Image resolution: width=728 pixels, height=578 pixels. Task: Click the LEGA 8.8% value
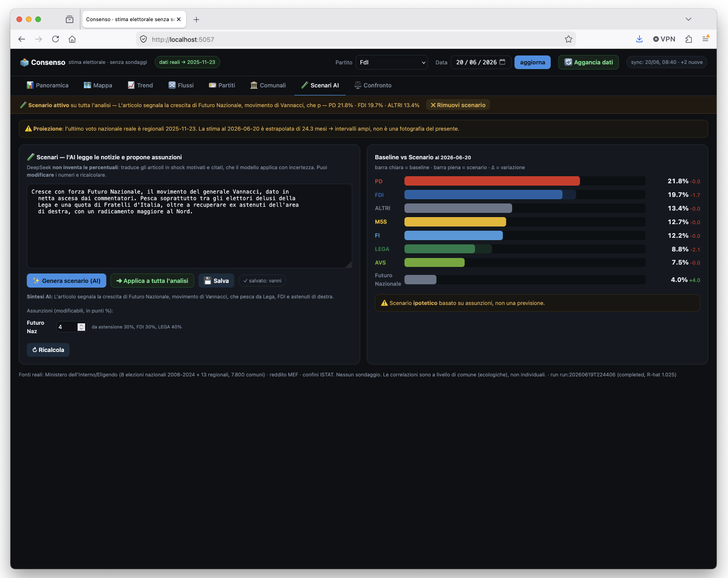[680, 249]
